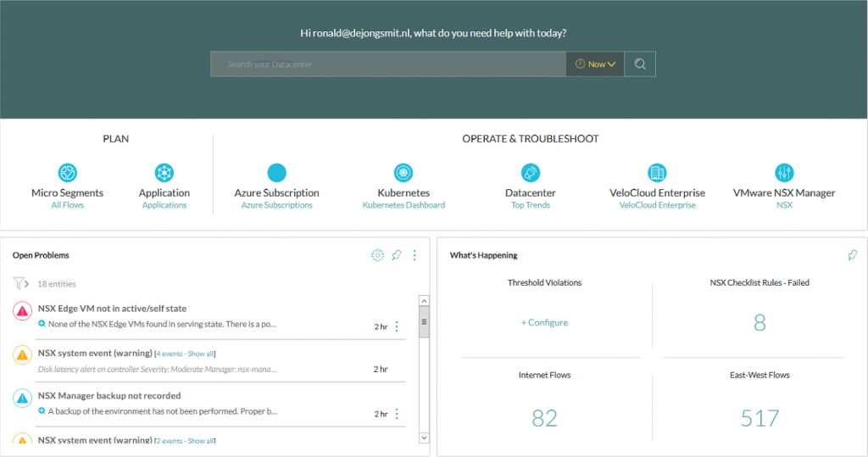Image resolution: width=868 pixels, height=457 pixels.
Task: Click the East-West Flows count 517
Action: (x=759, y=418)
